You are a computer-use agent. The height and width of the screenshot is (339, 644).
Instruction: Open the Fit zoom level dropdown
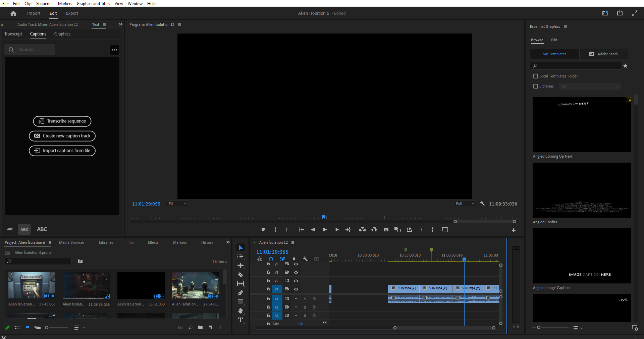pos(177,204)
